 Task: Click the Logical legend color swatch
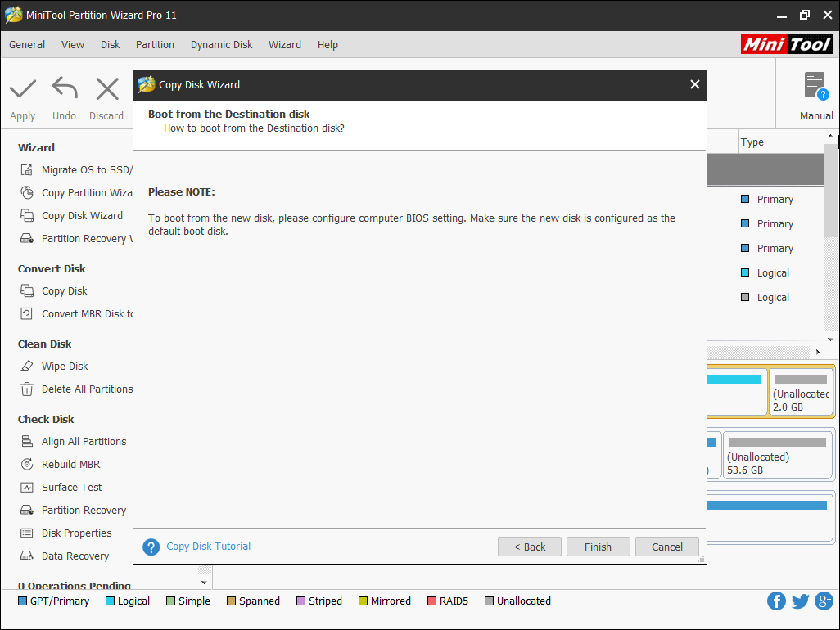(111, 601)
